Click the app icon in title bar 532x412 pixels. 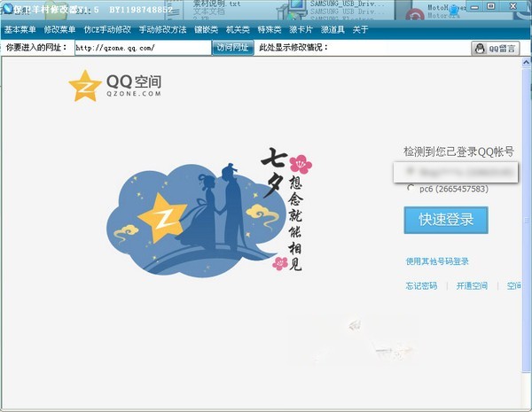coord(7,8)
